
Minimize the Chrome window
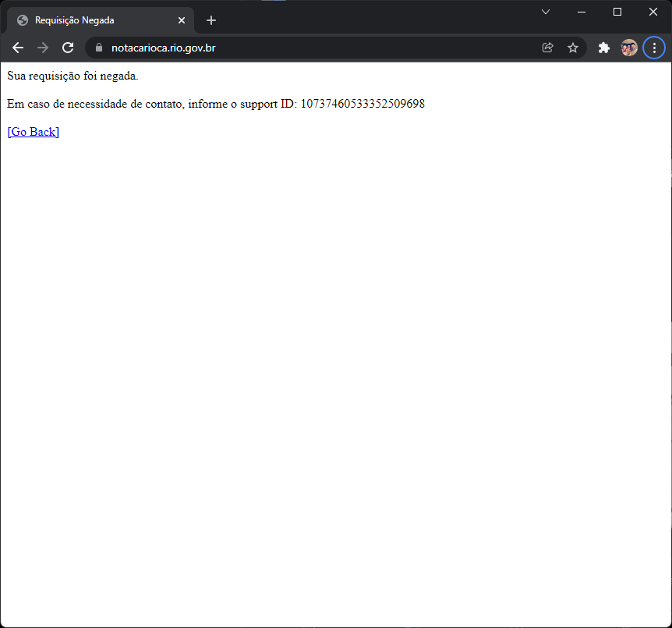point(582,12)
